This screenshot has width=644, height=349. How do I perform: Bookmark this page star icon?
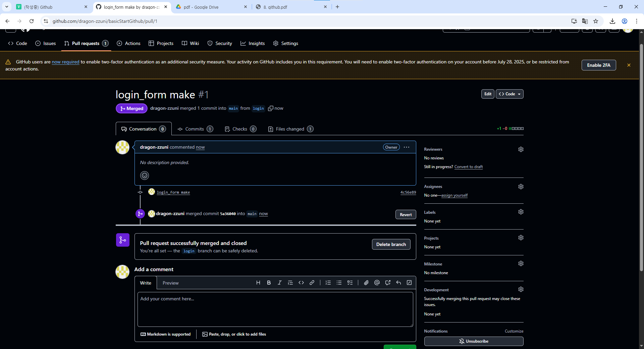pos(596,21)
